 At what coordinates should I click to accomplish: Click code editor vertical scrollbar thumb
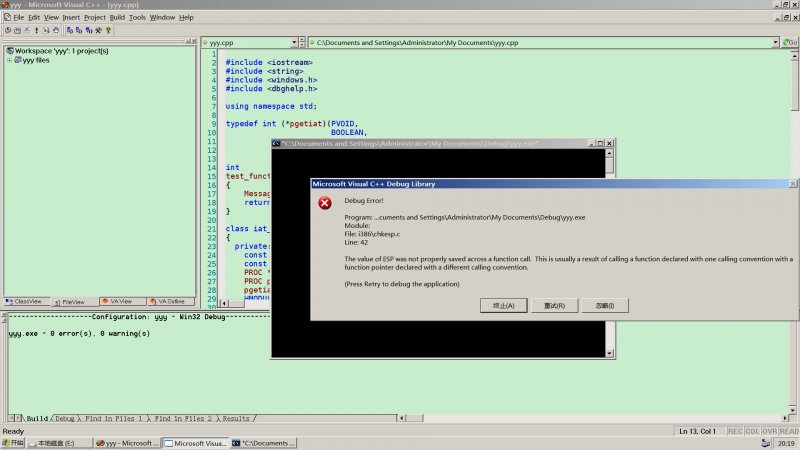pyautogui.click(x=794, y=86)
